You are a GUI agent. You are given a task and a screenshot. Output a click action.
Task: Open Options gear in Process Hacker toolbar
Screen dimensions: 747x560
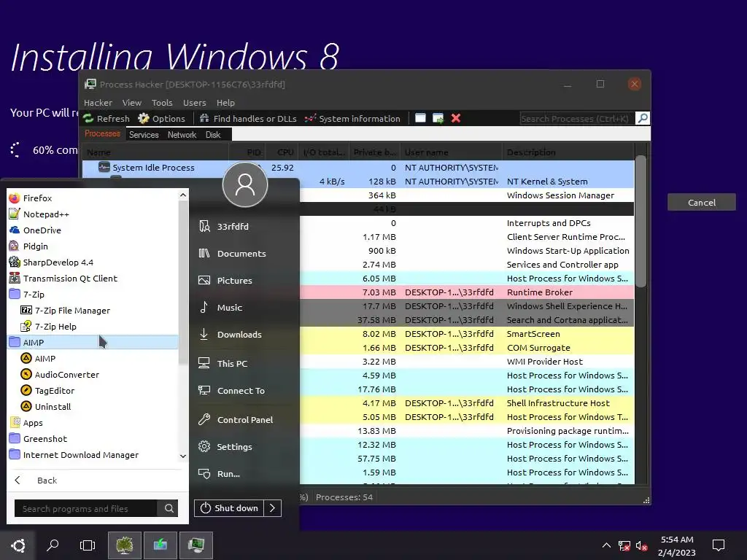pyautogui.click(x=161, y=119)
